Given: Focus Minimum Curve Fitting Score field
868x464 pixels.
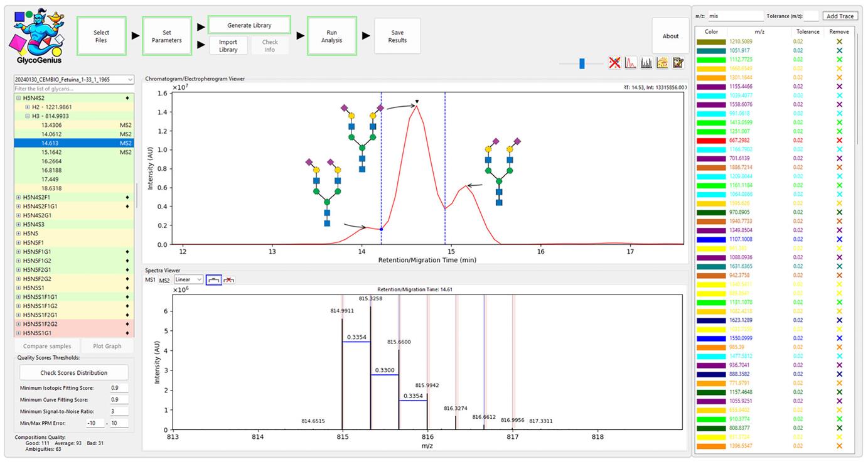Looking at the screenshot, I should pyautogui.click(x=119, y=400).
